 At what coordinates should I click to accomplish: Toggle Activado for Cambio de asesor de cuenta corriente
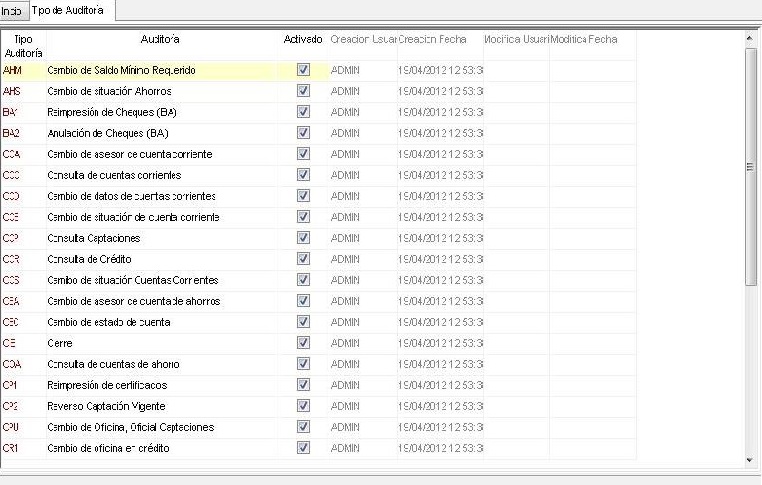(x=303, y=154)
